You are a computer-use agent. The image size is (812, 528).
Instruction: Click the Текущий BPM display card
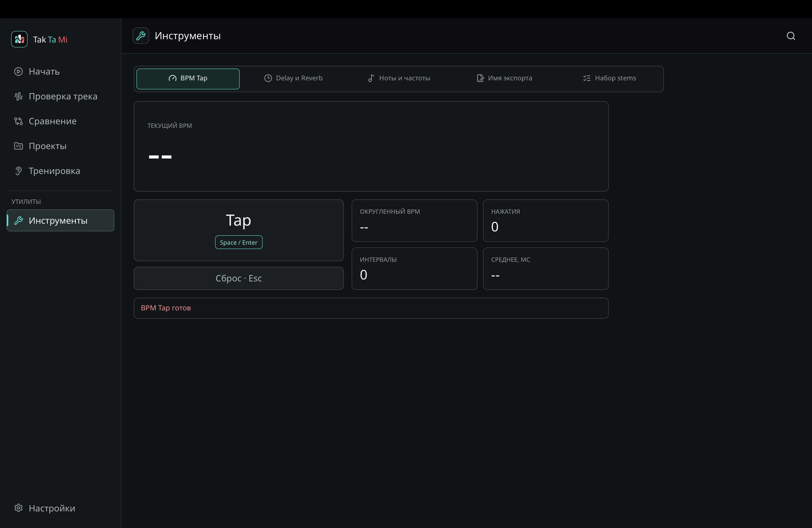371,146
